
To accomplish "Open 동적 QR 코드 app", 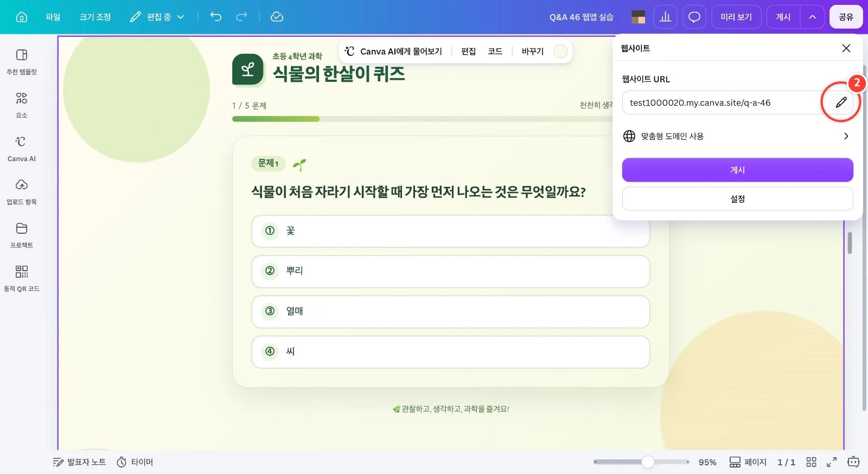I will (22, 278).
